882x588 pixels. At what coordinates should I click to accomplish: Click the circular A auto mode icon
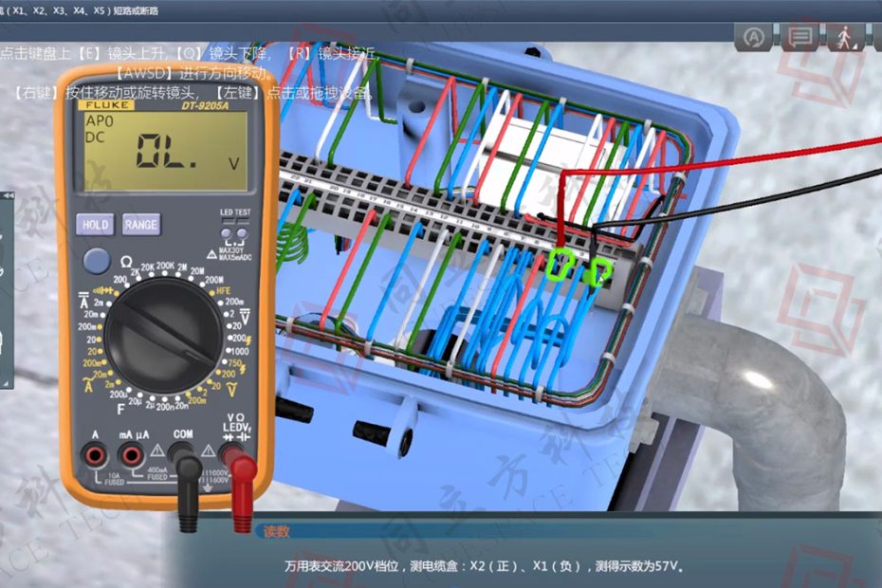pos(754,37)
